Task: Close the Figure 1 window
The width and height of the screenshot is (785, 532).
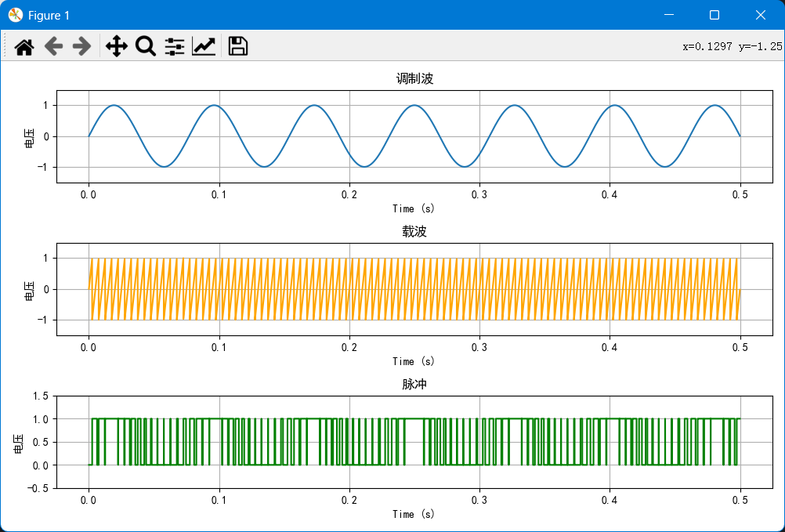Action: pos(760,15)
